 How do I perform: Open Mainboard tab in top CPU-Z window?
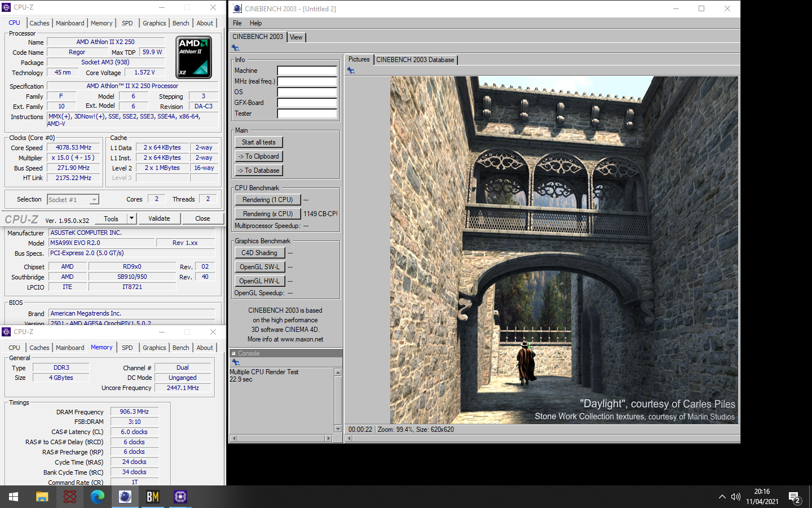[70, 23]
